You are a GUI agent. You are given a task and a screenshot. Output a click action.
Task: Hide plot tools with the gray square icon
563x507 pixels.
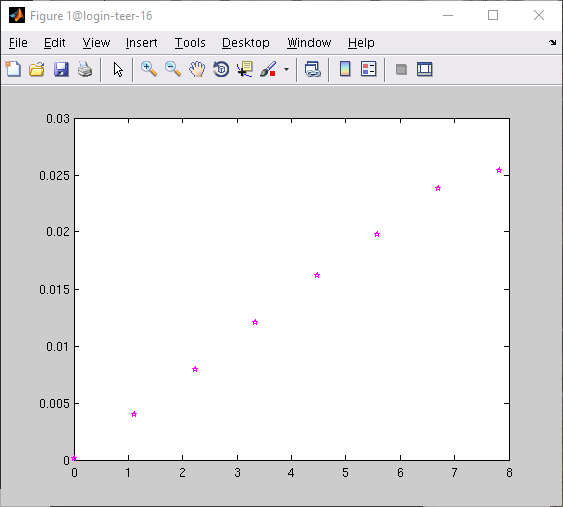click(401, 69)
